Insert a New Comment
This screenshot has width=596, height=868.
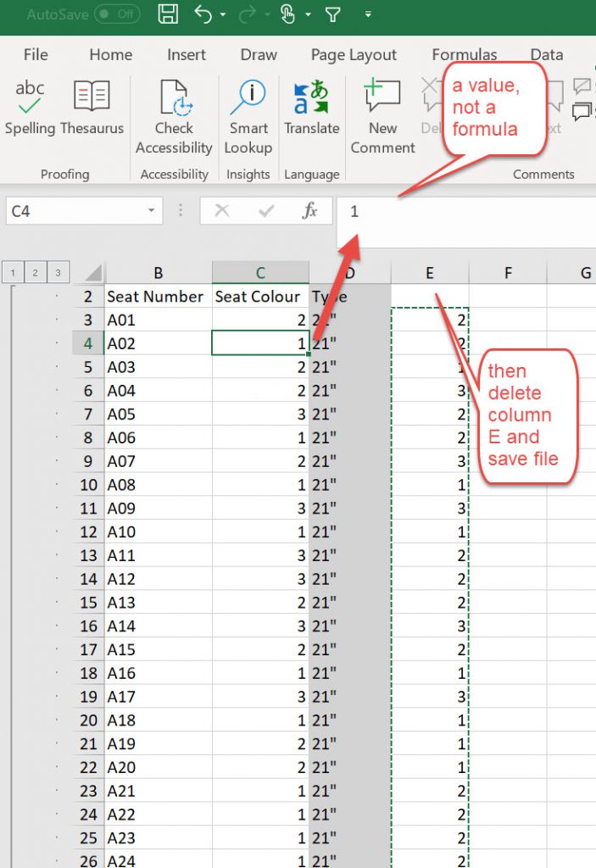pos(382,117)
